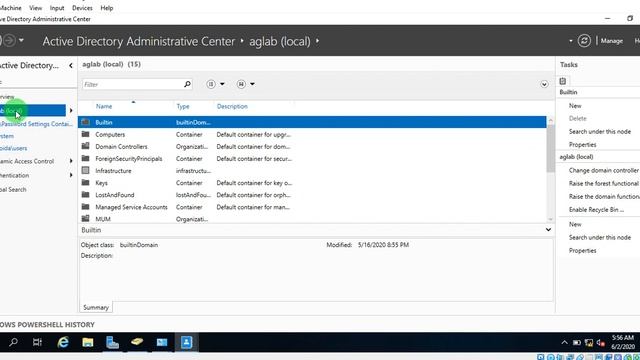The image size is (640, 360).
Task: Expand Dynamic Access Control arrow
Action: pyautogui.click(x=71, y=161)
